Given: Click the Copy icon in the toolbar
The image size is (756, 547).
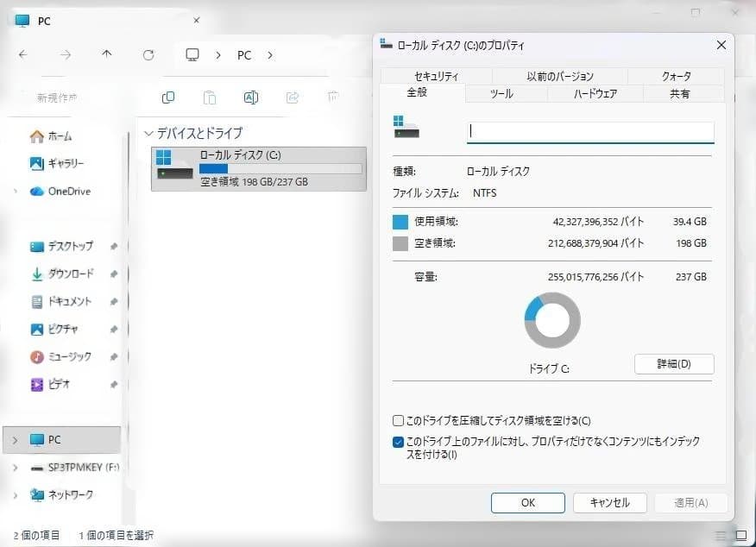Looking at the screenshot, I should [167, 97].
